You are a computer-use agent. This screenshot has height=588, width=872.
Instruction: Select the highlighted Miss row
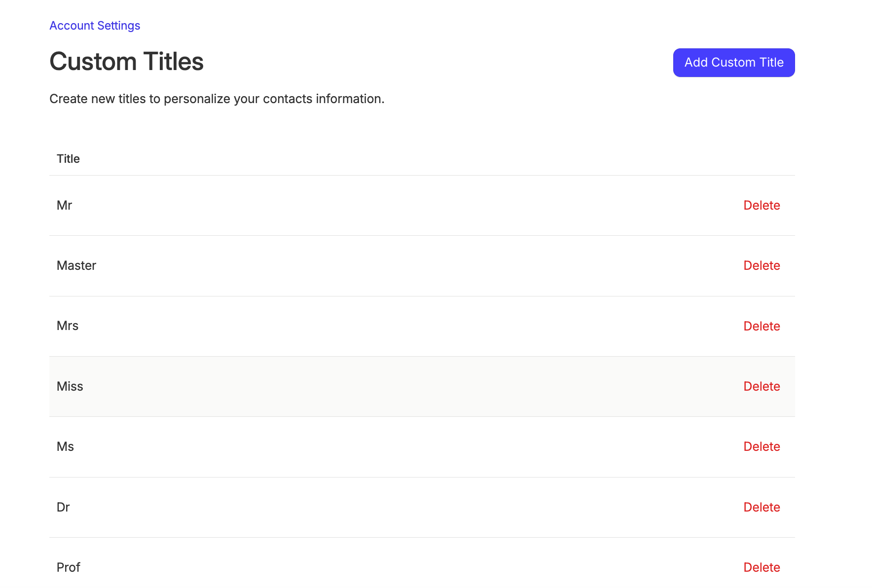coord(345,386)
